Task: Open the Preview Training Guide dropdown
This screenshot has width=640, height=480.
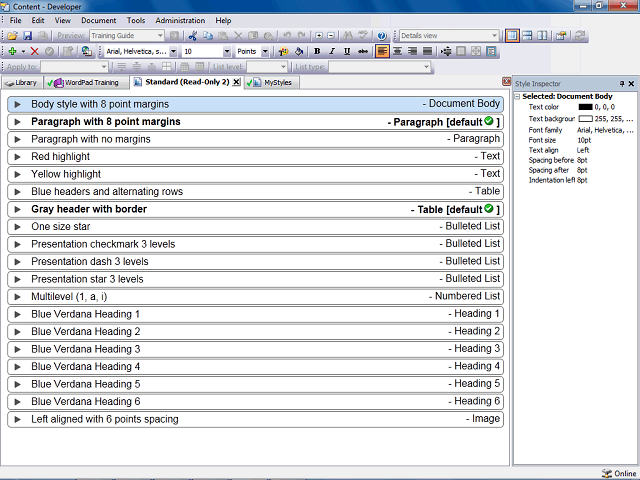Action: [x=160, y=36]
